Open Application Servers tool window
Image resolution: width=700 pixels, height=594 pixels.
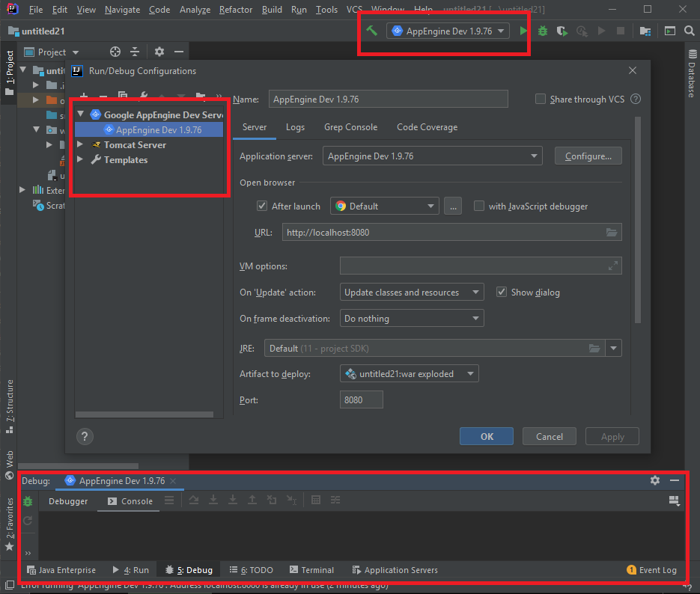coord(395,570)
